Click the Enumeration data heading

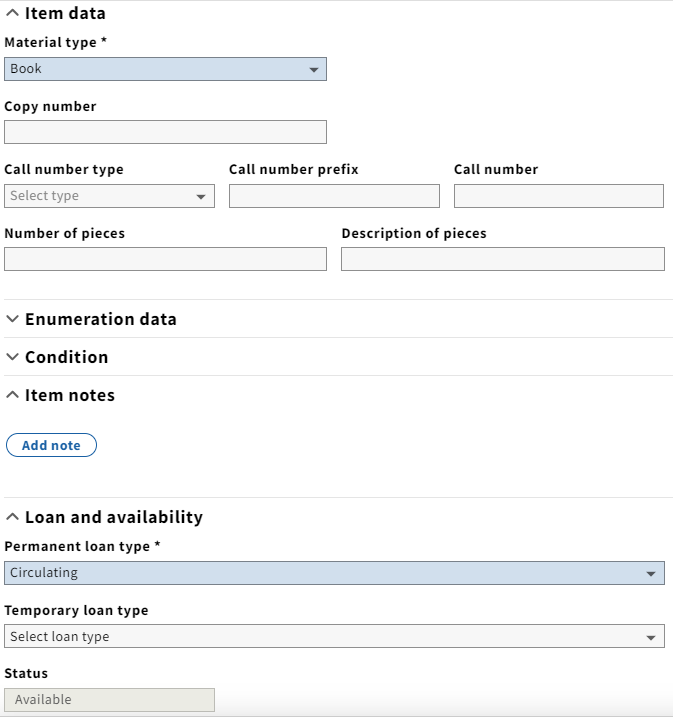(101, 319)
